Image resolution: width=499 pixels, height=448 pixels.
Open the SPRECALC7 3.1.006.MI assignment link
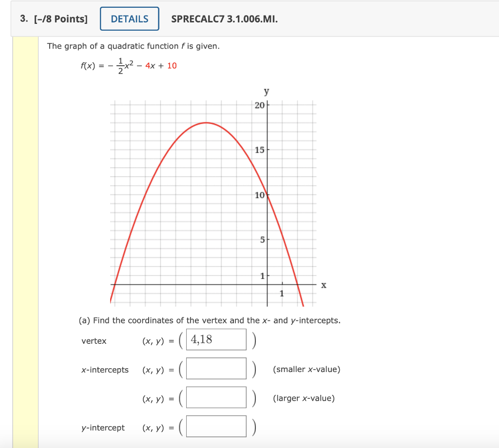224,19
